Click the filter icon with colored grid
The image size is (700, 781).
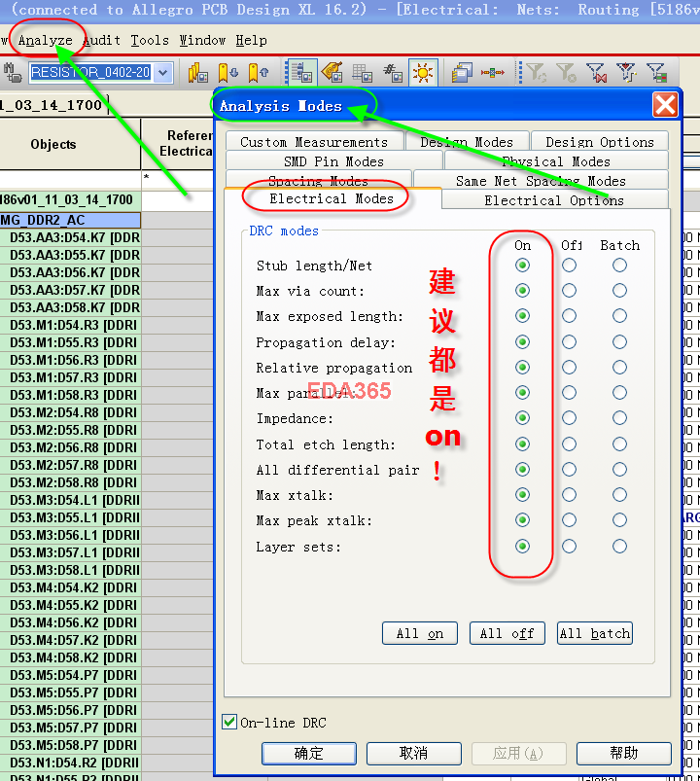656,73
